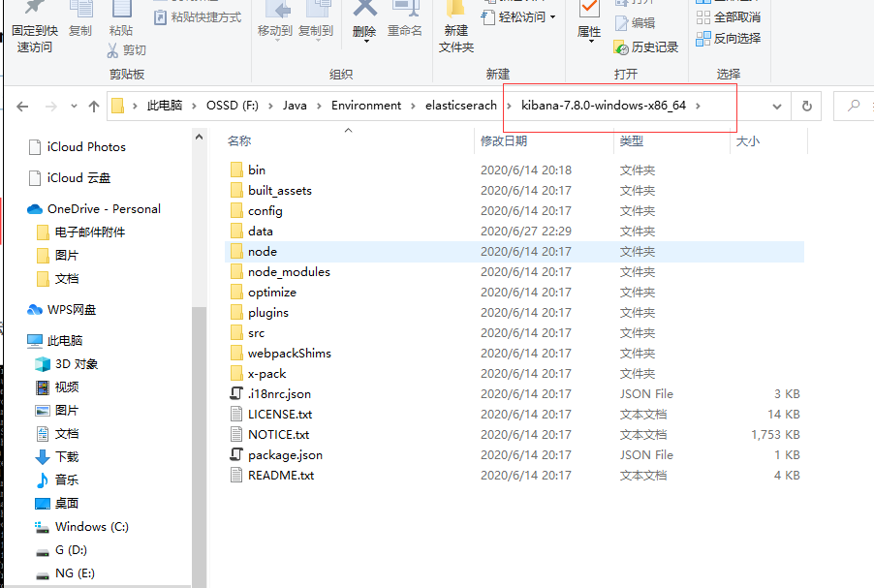Screen dimensions: 874x588
Task: Select the config folder
Action: click(x=514, y=210)
